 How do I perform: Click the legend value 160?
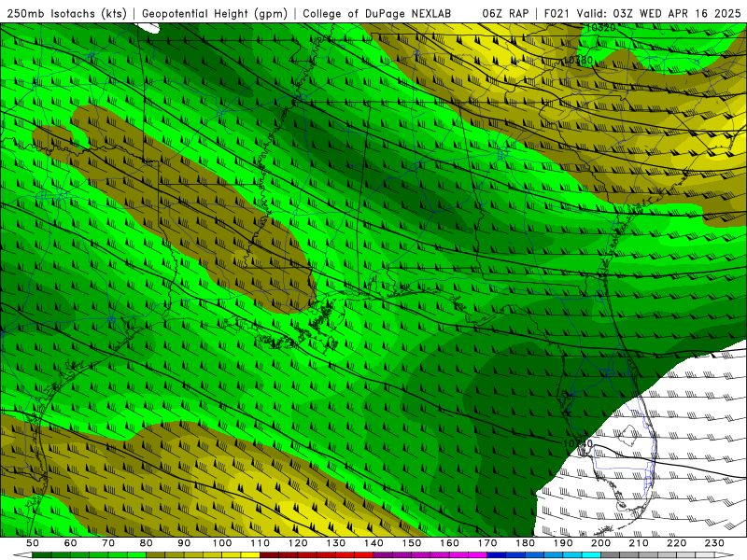449,543
